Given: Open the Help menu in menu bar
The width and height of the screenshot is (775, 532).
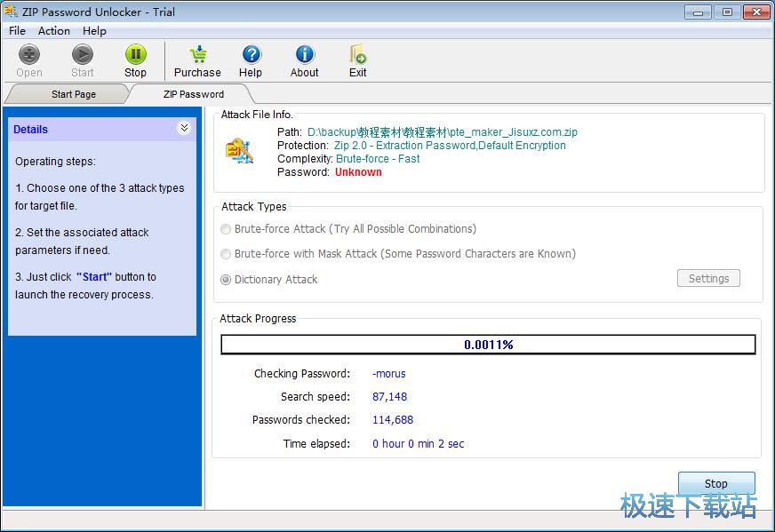Looking at the screenshot, I should click(x=94, y=30).
